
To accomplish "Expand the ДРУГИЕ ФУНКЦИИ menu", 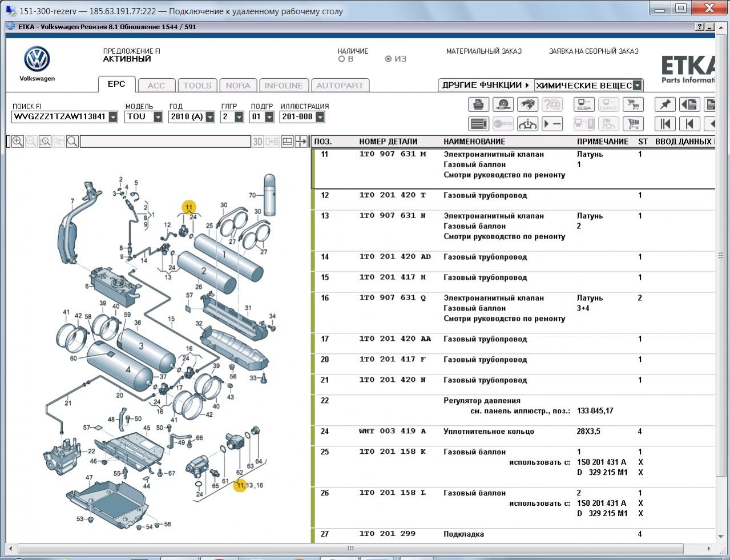I will (x=485, y=85).
